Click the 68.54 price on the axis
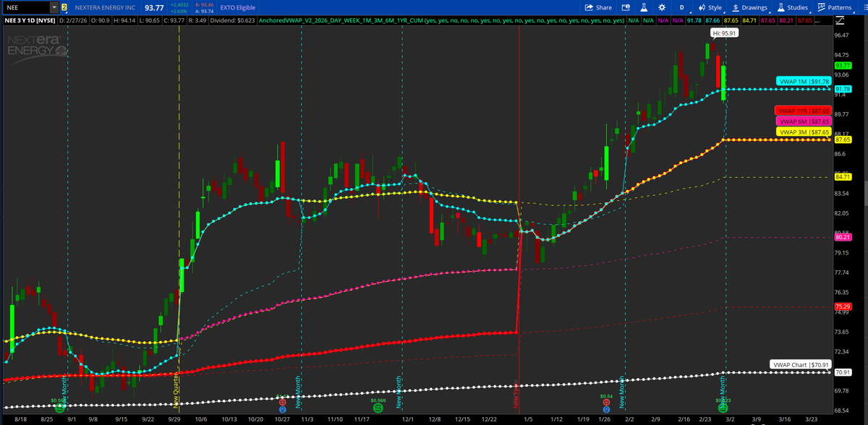Viewport: 868px width, 425px height. 841,411
